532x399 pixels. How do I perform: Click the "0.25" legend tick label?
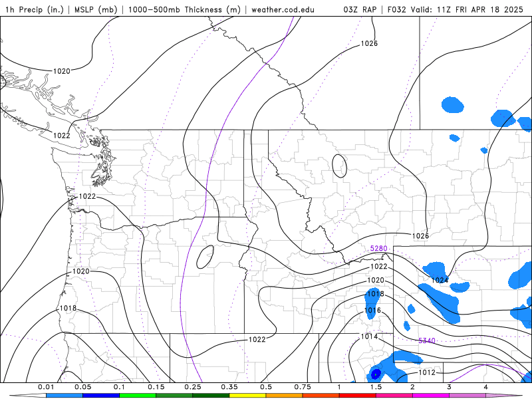[x=193, y=387]
